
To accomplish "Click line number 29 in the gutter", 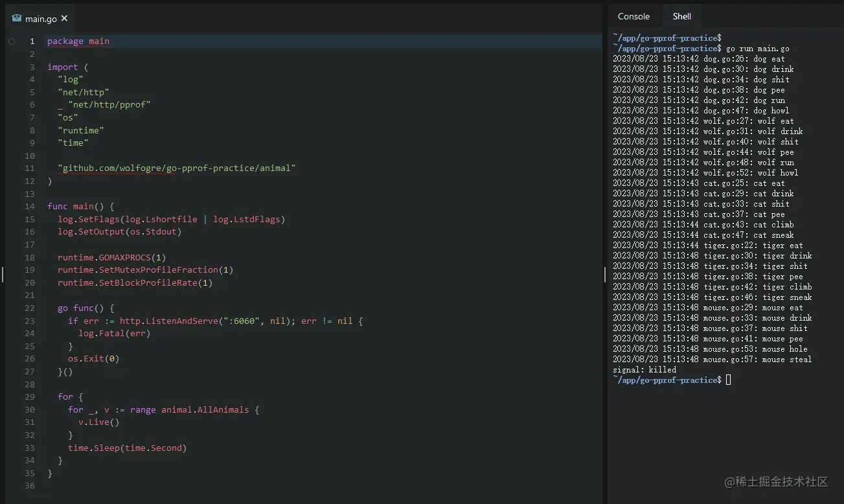I will tap(30, 397).
